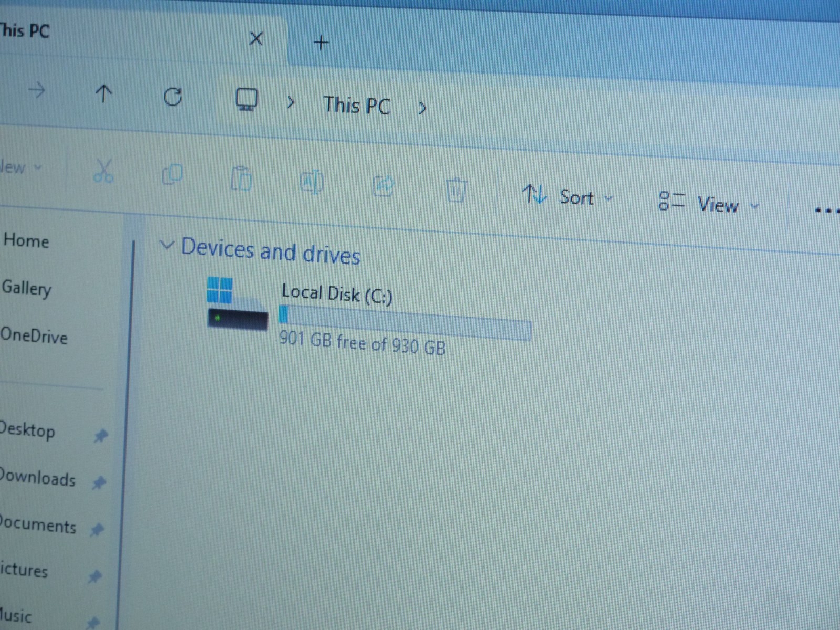Viewport: 840px width, 630px height.
Task: Open the See more ellipsis menu
Action: tap(827, 211)
